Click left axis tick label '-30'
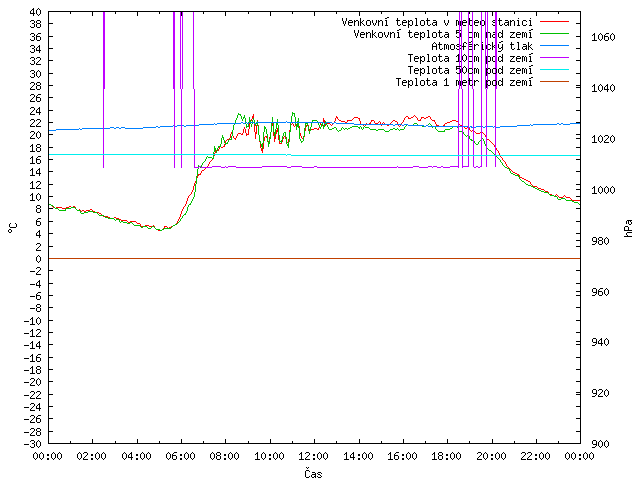 (x=33, y=444)
